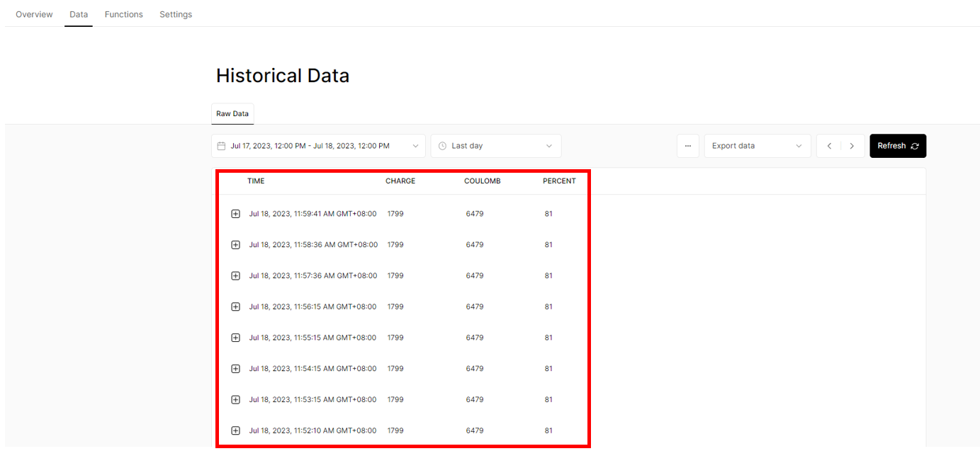This screenshot has width=980, height=468.
Task: Click the PERCENT column header
Action: point(559,181)
